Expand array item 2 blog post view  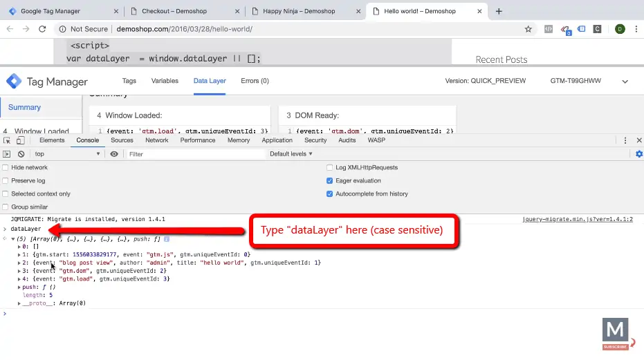coord(19,263)
